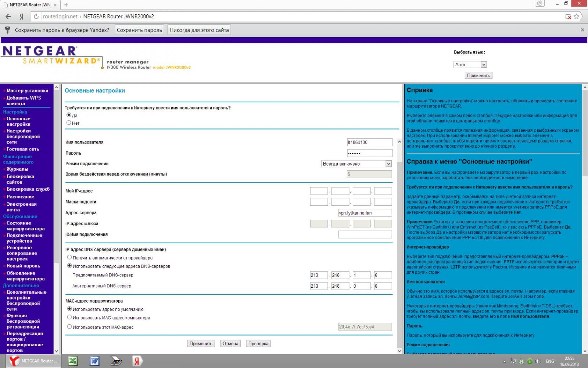Click last octet of alternate DNS server

[x=383, y=286]
